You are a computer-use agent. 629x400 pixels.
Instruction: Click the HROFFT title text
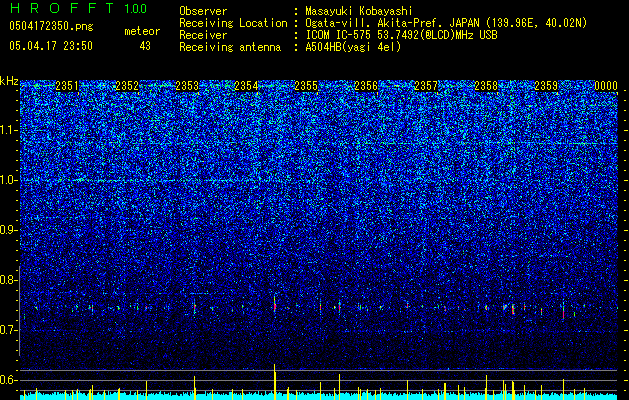(62, 8)
